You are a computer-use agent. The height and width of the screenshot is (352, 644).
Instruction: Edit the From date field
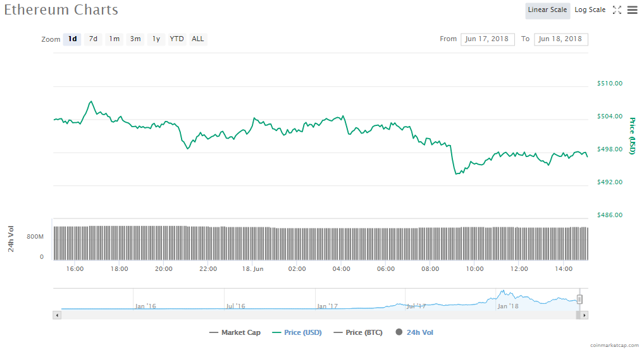pyautogui.click(x=487, y=39)
